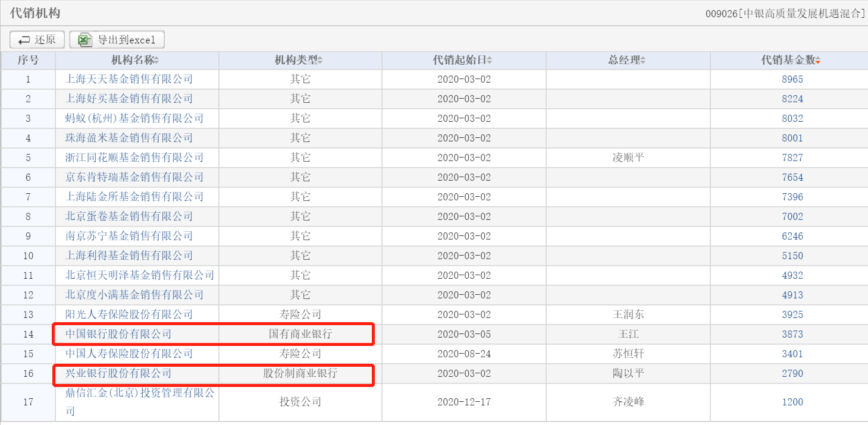The width and height of the screenshot is (868, 425).
Task: Select start date 2020-12-17
Action: point(464,402)
